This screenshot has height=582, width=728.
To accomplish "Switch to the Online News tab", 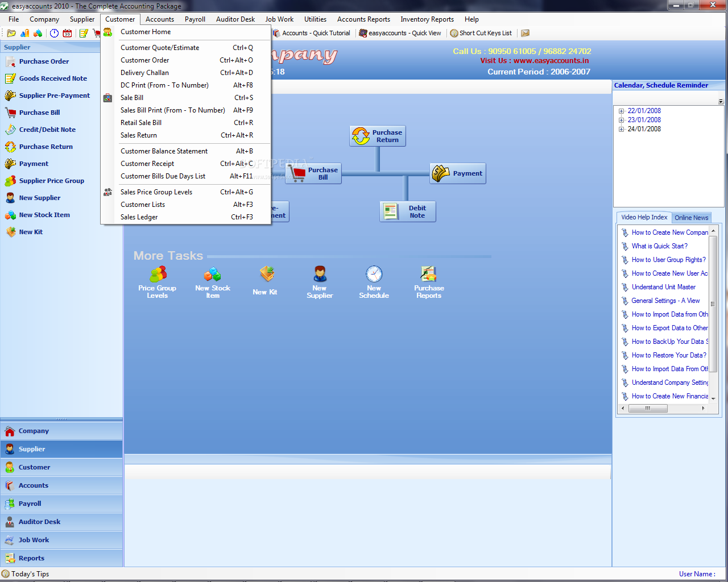I will click(691, 218).
